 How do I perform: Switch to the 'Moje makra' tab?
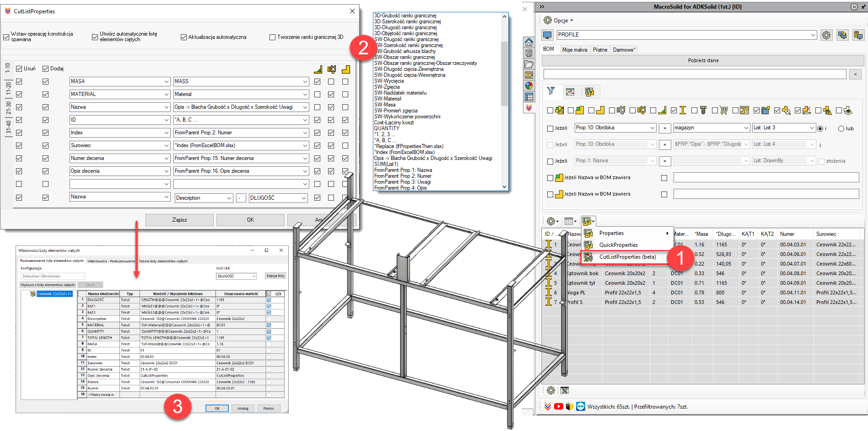(574, 50)
